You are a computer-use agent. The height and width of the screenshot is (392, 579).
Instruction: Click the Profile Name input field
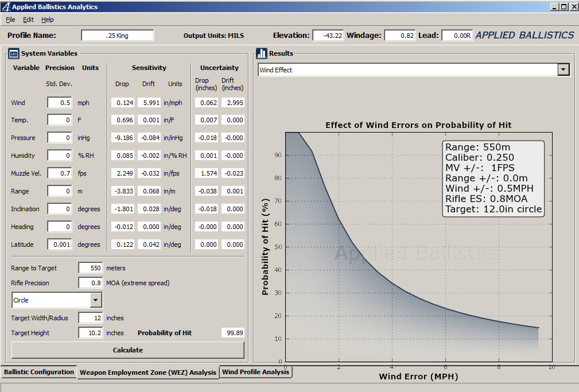coord(118,36)
